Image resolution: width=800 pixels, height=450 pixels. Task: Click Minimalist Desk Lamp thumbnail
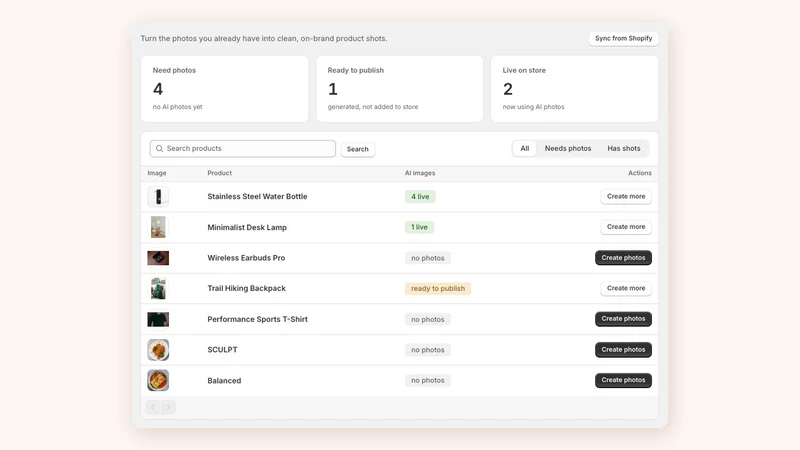click(x=158, y=227)
